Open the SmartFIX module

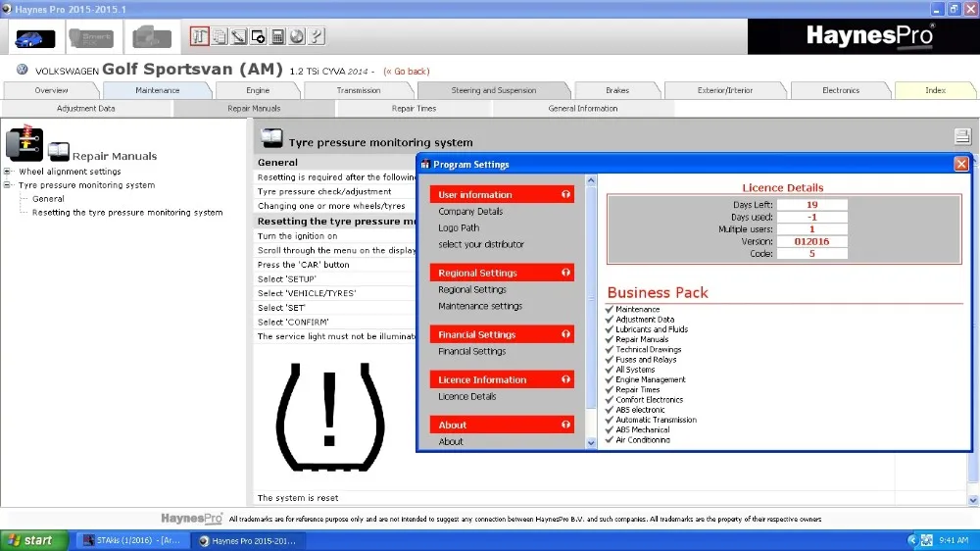tap(91, 38)
